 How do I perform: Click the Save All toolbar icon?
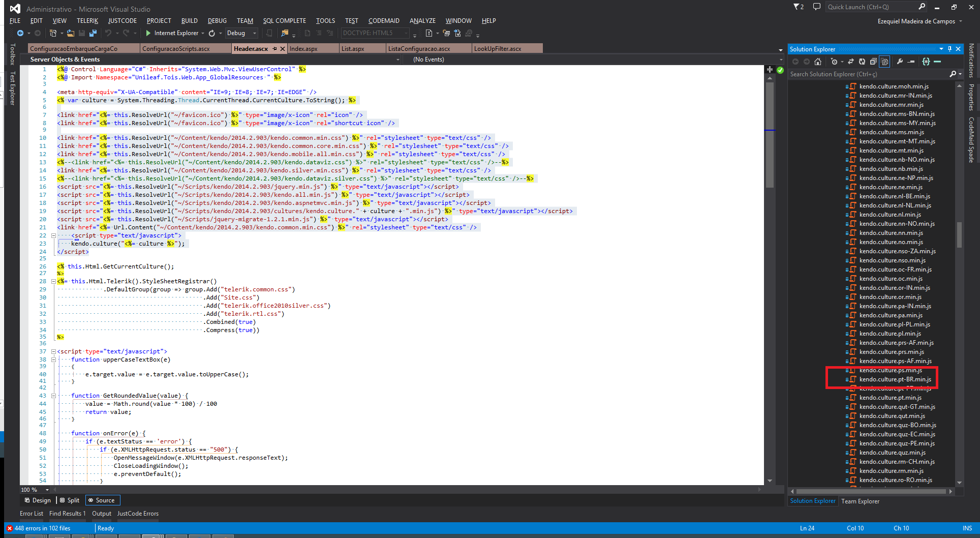93,33
